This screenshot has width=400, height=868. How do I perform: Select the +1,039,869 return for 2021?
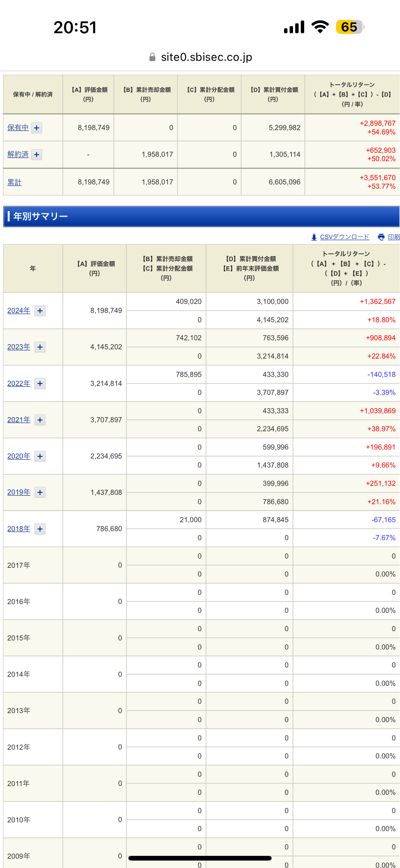coord(377,411)
